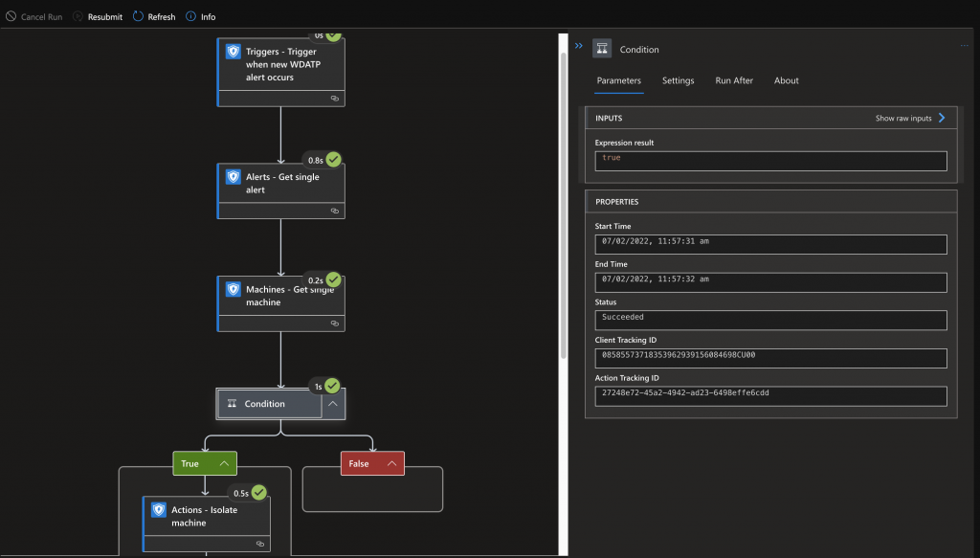Click the Resubmit toolbar icon
Screen dimensions: 980x558
[x=78, y=16]
